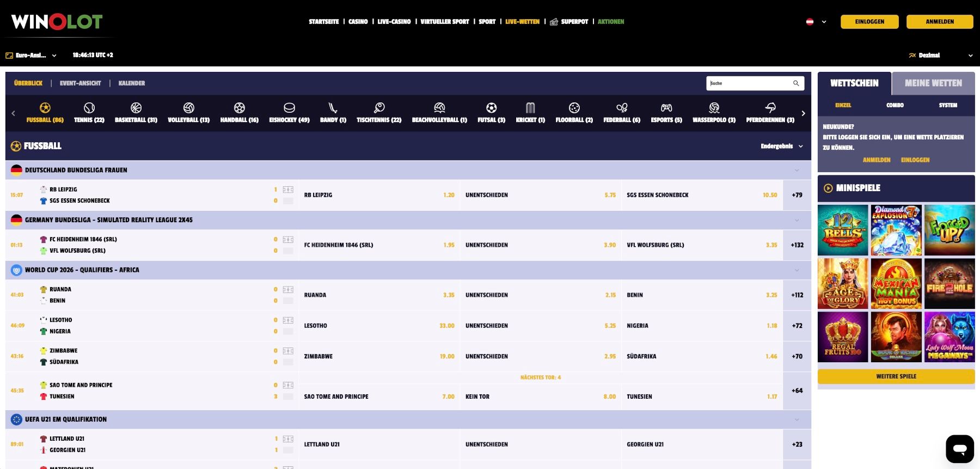
Task: Show sports carousel's next items arrow
Action: point(803,113)
